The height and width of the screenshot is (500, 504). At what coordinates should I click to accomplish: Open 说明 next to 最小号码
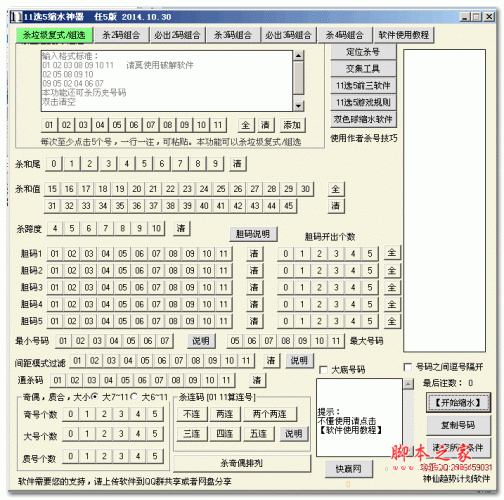point(201,341)
